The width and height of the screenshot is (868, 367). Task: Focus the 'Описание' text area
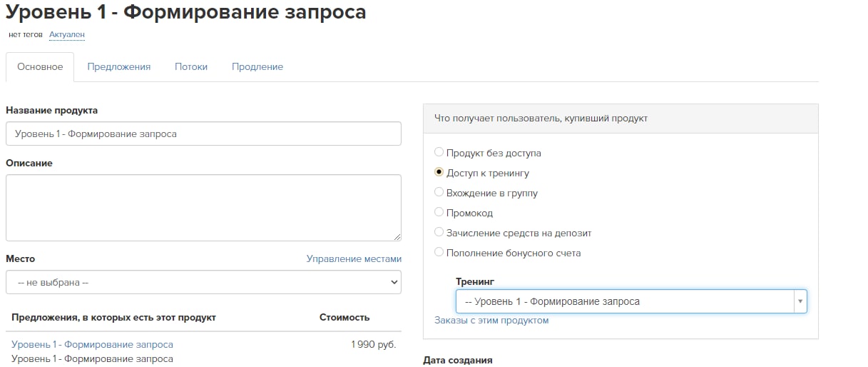point(203,208)
